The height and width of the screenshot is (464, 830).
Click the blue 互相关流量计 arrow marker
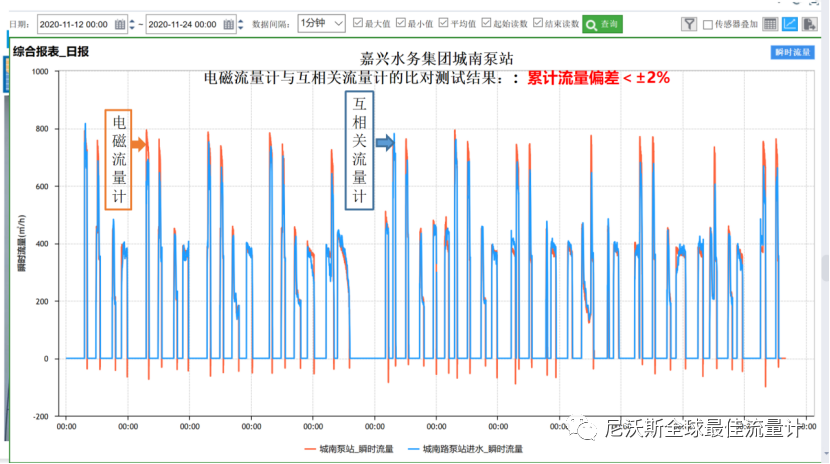click(x=385, y=143)
